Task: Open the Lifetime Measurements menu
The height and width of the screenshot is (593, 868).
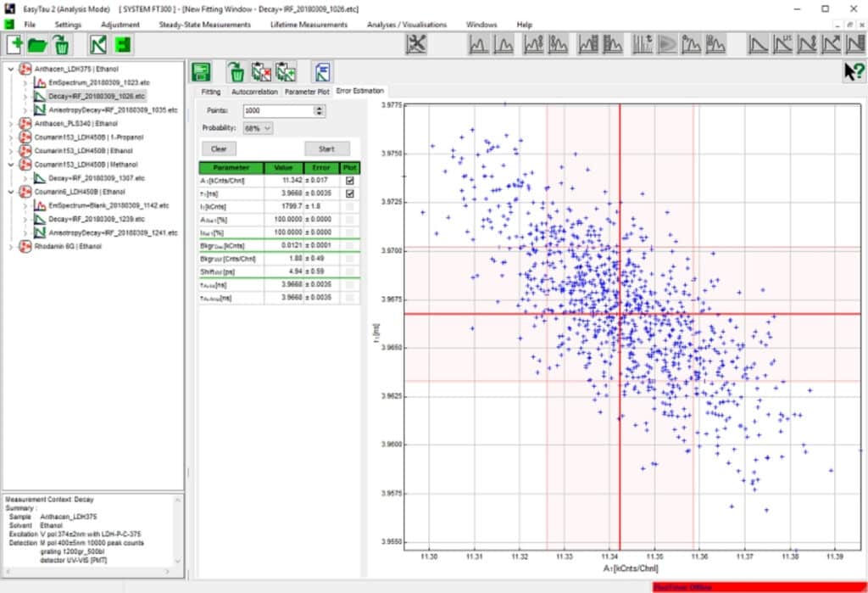Action: pyautogui.click(x=309, y=25)
